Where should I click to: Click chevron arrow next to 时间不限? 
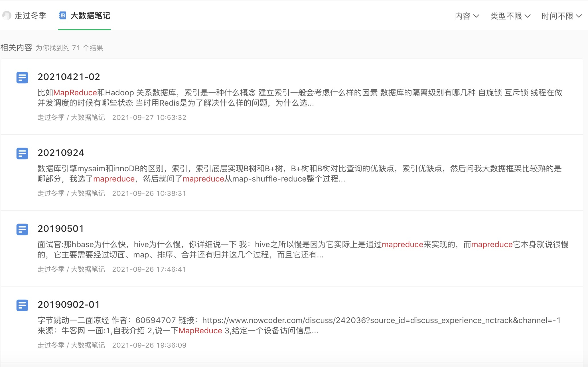click(x=579, y=16)
